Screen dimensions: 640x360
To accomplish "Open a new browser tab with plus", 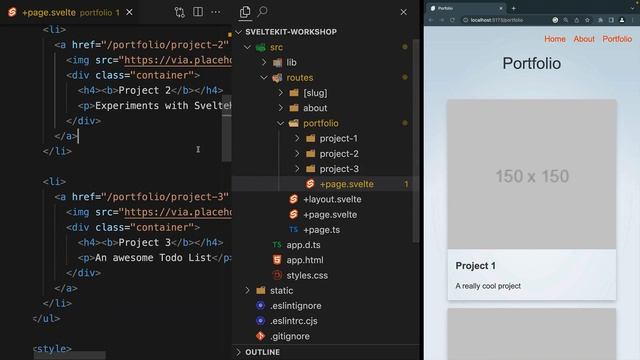I will click(513, 8).
